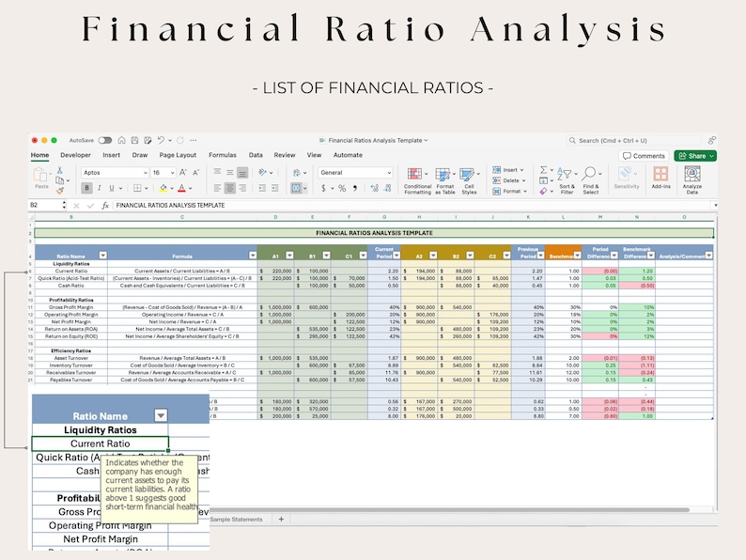Image resolution: width=746 pixels, height=560 pixels.
Task: Click the AutoSum sigma icon
Action: pyautogui.click(x=543, y=170)
